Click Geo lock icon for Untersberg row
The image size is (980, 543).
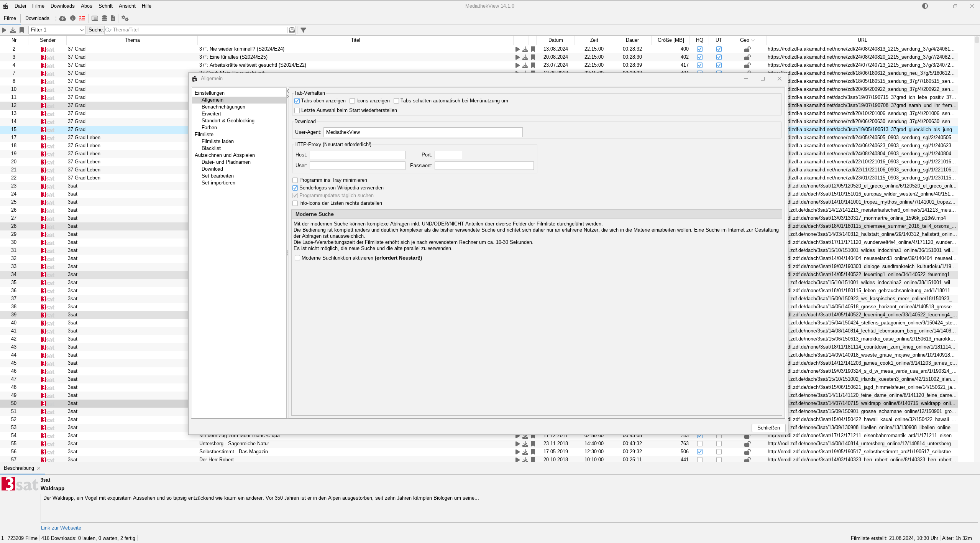pyautogui.click(x=747, y=444)
